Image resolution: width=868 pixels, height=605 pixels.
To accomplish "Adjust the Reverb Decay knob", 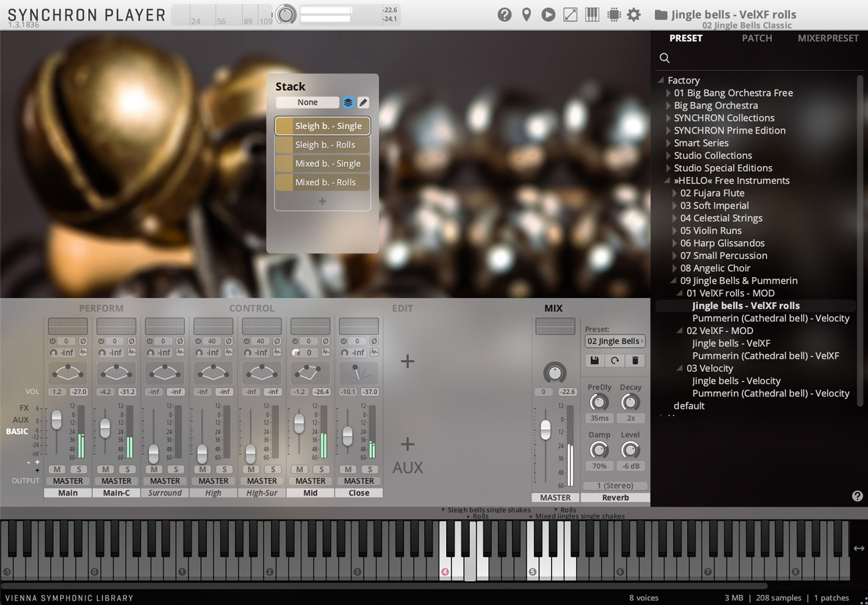I will [628, 402].
